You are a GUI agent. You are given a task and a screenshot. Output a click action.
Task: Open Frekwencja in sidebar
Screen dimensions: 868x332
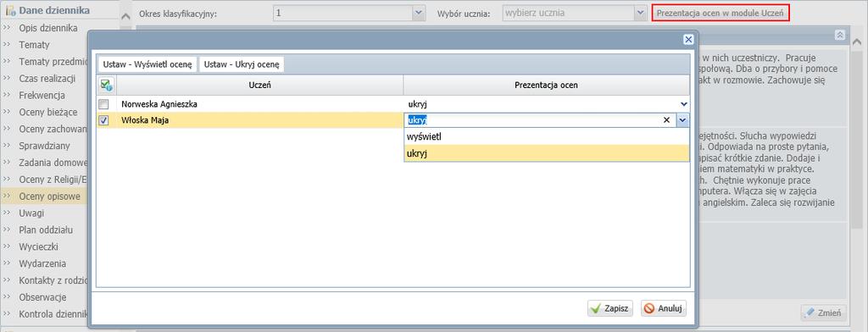(42, 95)
